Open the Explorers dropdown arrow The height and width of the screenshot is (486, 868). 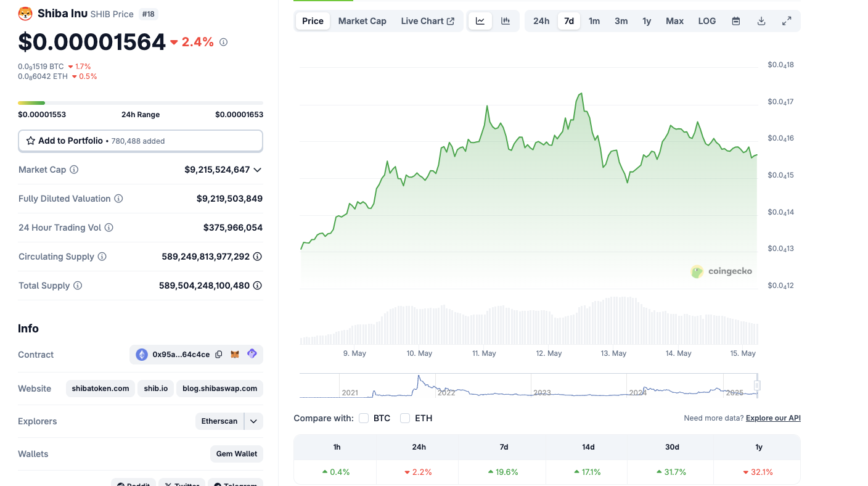pos(253,421)
